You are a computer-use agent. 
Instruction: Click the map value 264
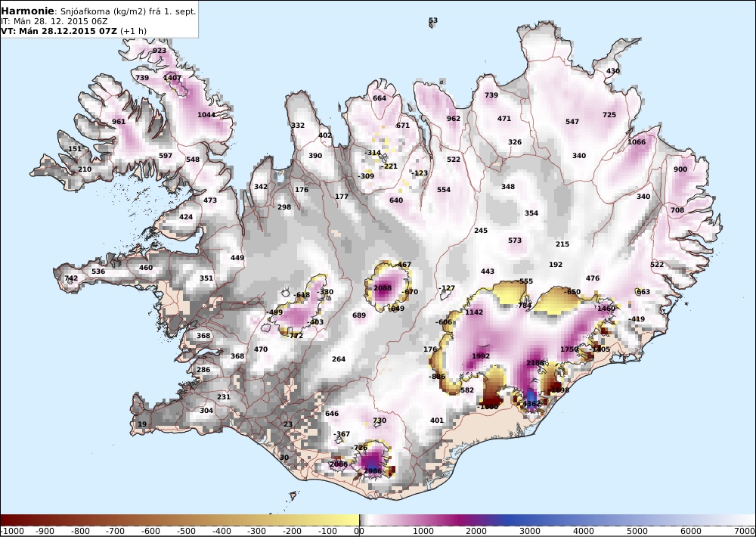pyautogui.click(x=339, y=359)
